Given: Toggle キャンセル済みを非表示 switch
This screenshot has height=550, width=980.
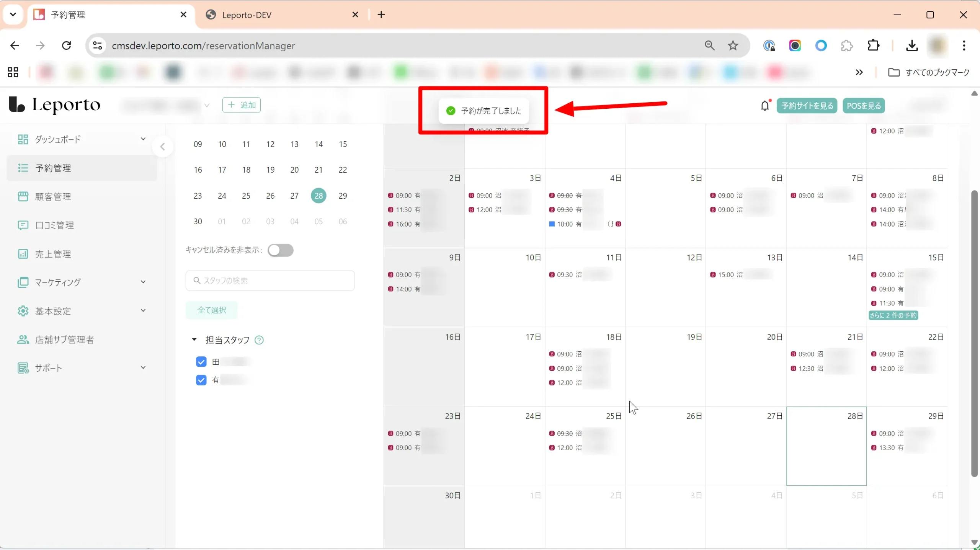Looking at the screenshot, I should [280, 250].
